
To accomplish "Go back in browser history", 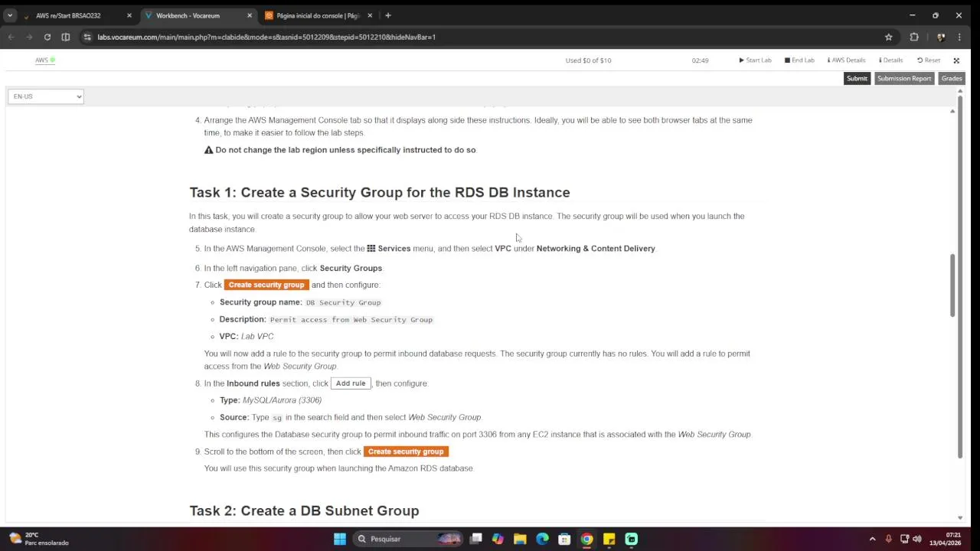I will tap(11, 37).
